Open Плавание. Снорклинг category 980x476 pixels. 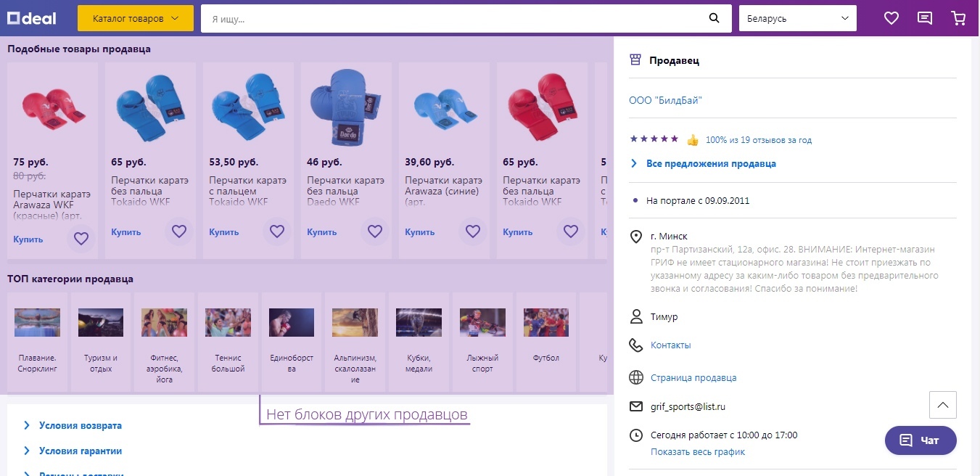37,342
